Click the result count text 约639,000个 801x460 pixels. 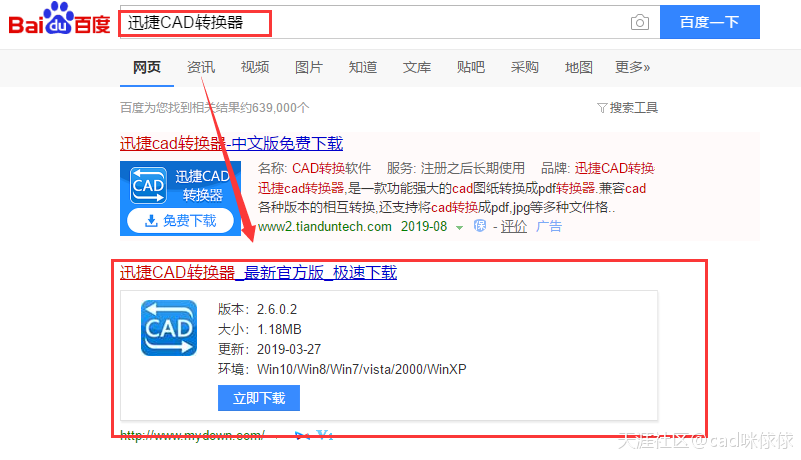point(275,108)
